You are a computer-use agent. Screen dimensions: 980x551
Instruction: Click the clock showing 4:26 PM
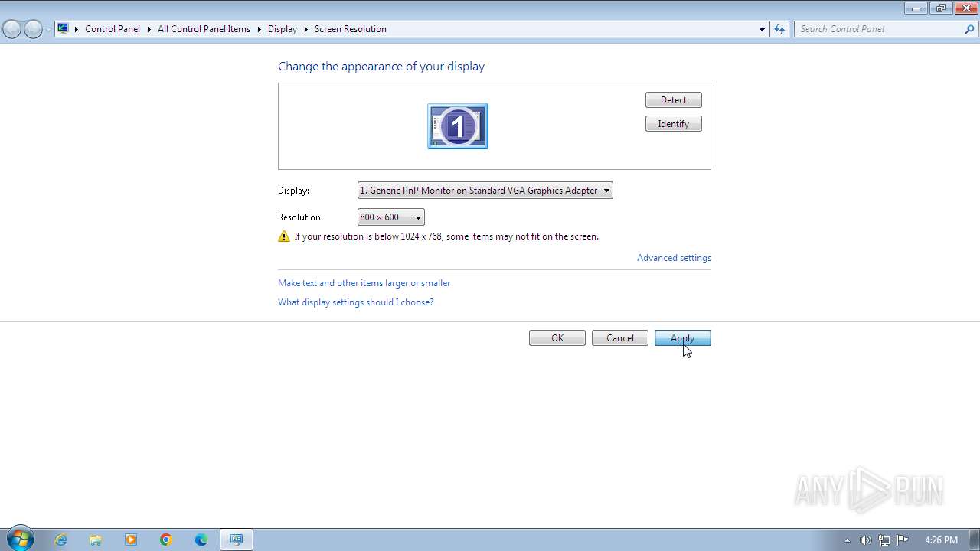click(x=941, y=540)
